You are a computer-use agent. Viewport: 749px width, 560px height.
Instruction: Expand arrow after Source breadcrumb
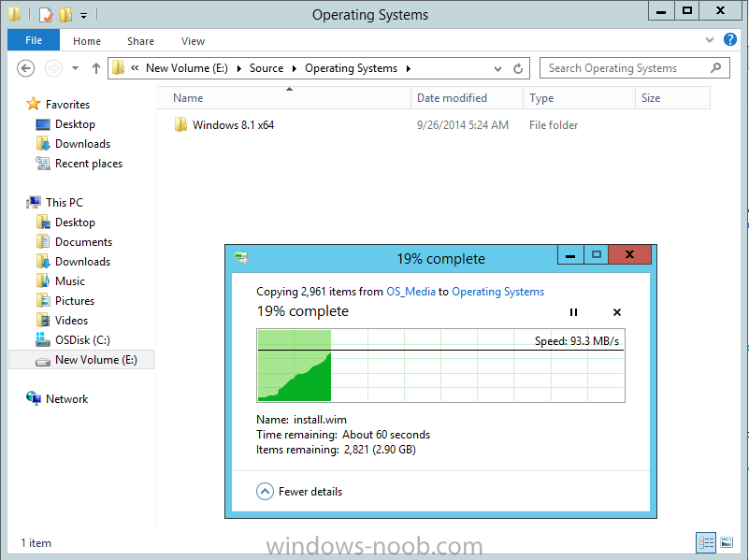pyautogui.click(x=295, y=68)
